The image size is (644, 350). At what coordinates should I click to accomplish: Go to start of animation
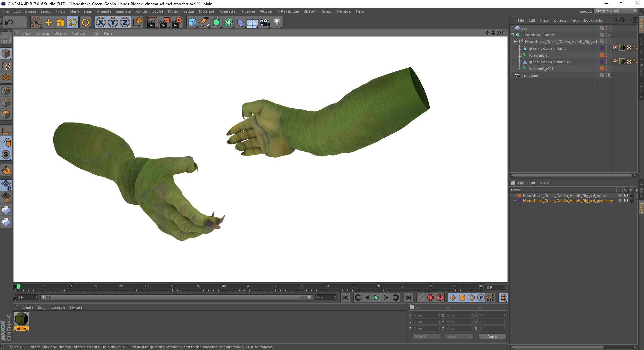pyautogui.click(x=345, y=297)
